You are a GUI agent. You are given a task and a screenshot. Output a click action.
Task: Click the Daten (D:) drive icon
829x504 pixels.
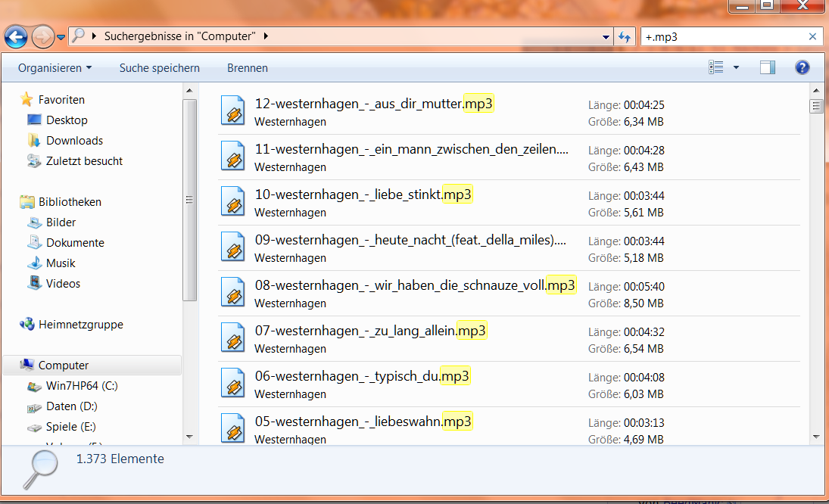(34, 407)
